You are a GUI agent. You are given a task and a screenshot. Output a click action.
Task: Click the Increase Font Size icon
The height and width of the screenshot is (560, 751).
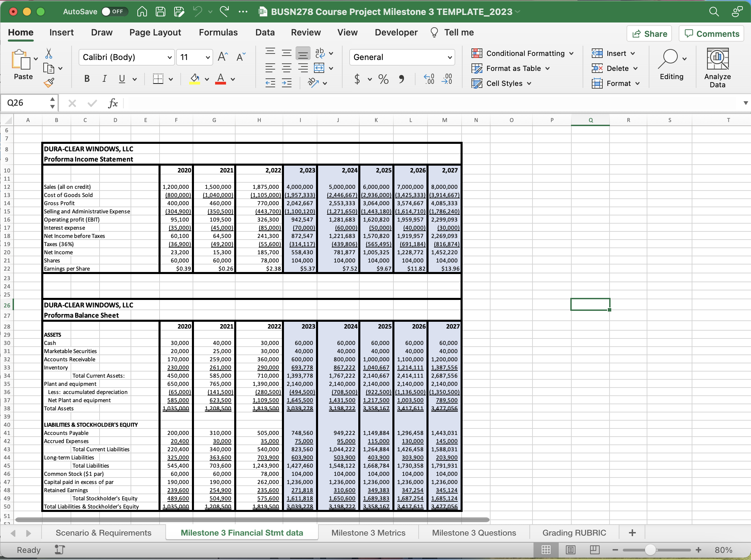click(222, 57)
